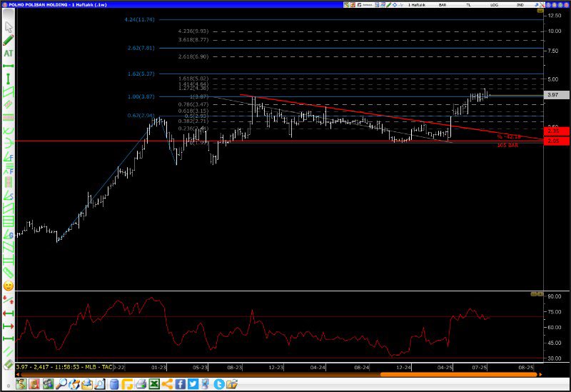
Task: Click the 12-24 date label on time axis
Action: coord(403,367)
